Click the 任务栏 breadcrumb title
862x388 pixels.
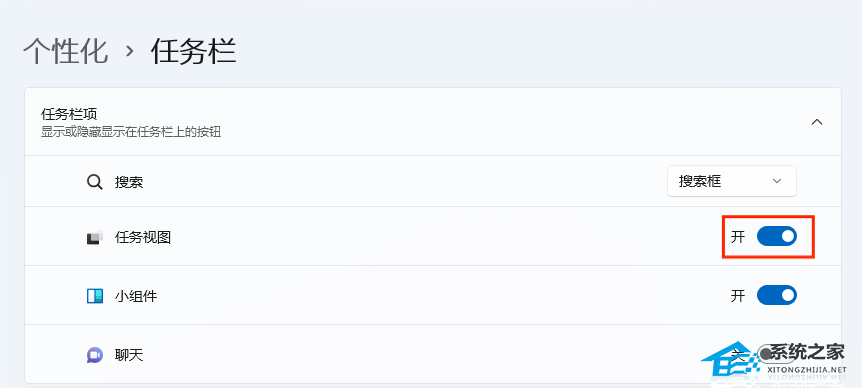point(193,52)
